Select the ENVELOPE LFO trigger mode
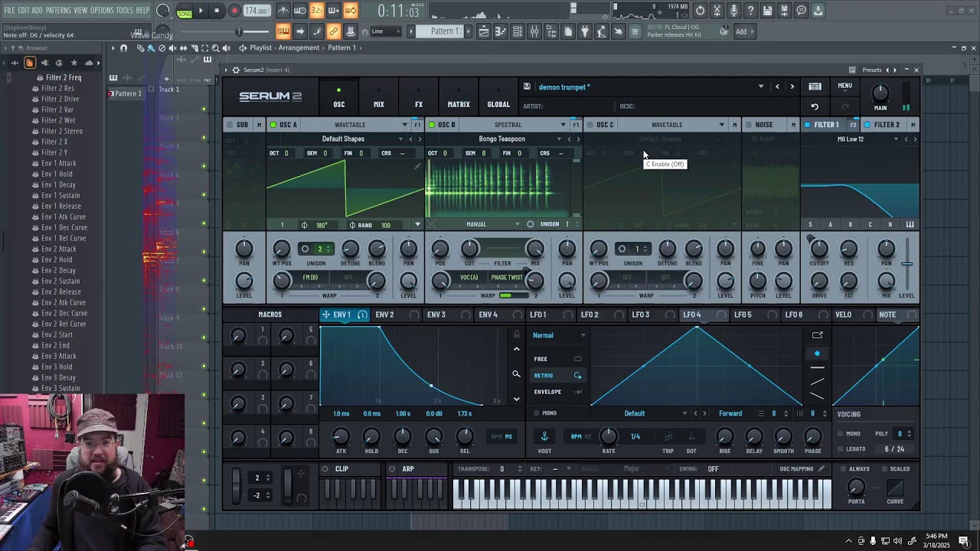This screenshot has height=551, width=980. [557, 392]
